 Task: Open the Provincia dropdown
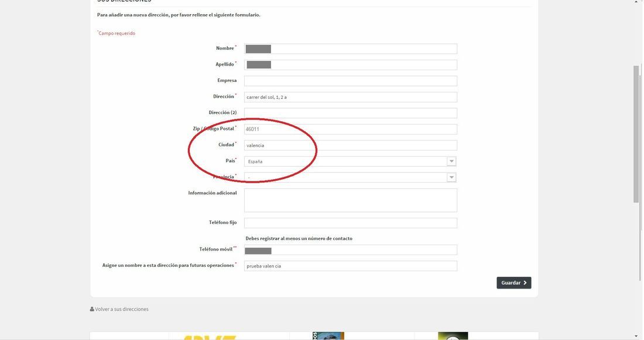click(350, 177)
